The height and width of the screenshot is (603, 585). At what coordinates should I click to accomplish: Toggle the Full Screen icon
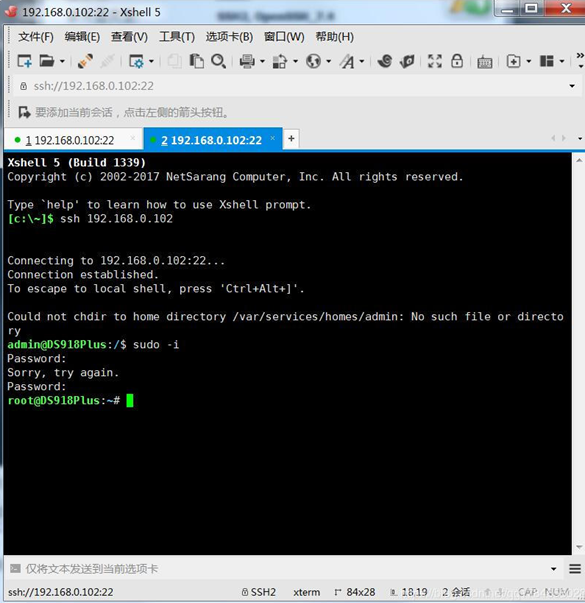coord(435,61)
